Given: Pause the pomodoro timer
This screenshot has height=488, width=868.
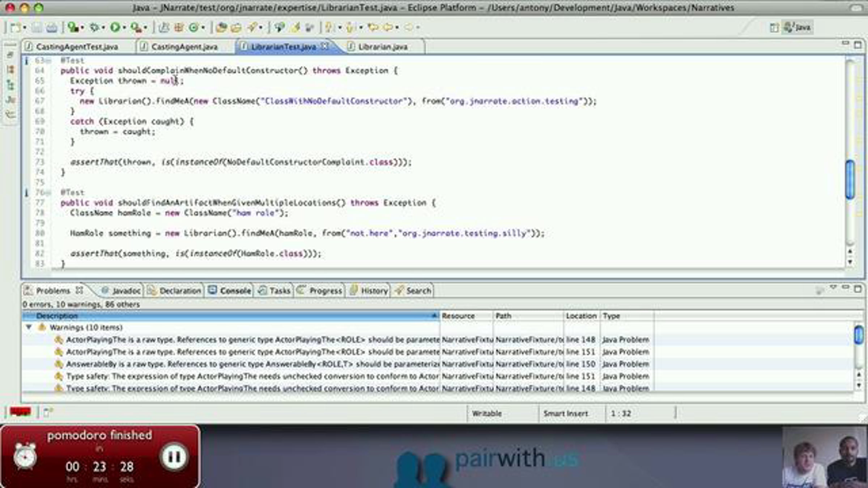Looking at the screenshot, I should coord(174,457).
